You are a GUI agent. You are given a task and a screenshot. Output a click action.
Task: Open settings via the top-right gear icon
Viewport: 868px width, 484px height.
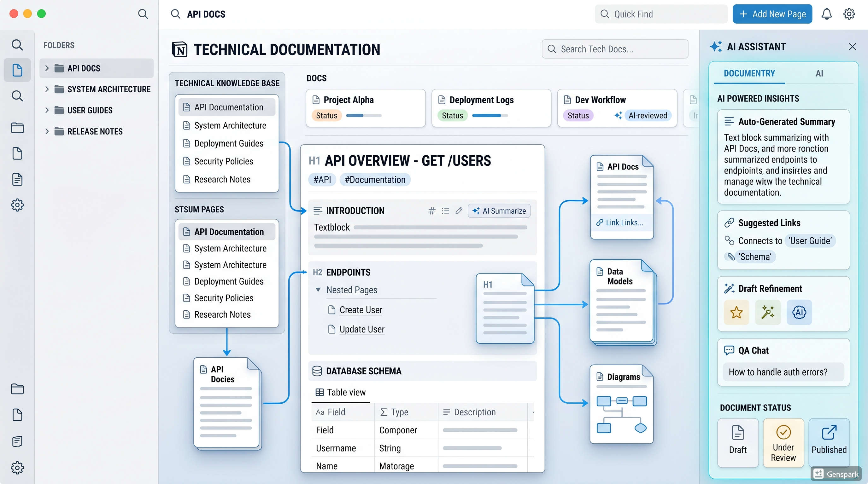click(x=849, y=14)
